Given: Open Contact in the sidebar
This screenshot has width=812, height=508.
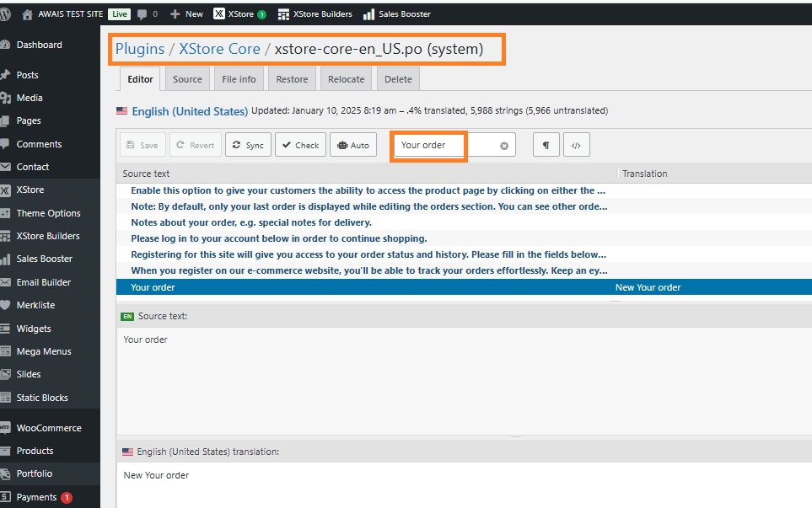Looking at the screenshot, I should [x=32, y=167].
